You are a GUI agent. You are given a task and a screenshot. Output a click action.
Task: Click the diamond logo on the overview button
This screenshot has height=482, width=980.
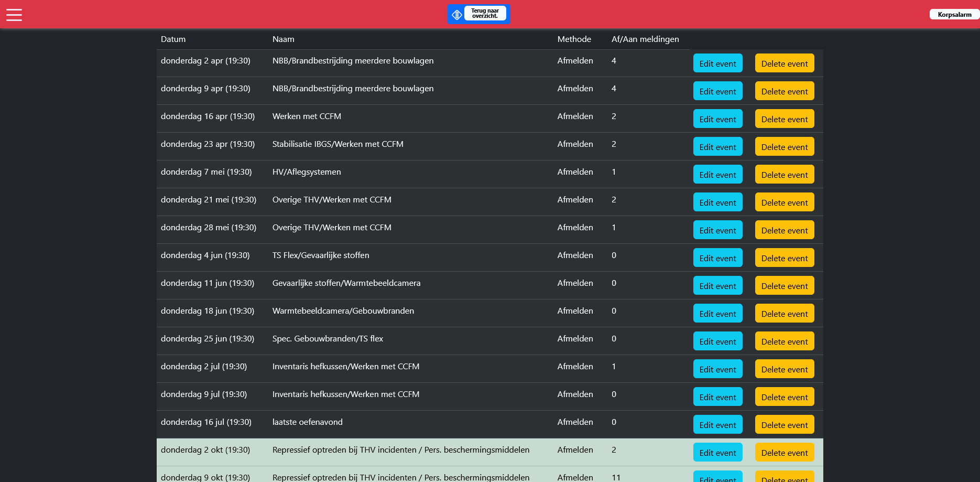[x=458, y=14]
